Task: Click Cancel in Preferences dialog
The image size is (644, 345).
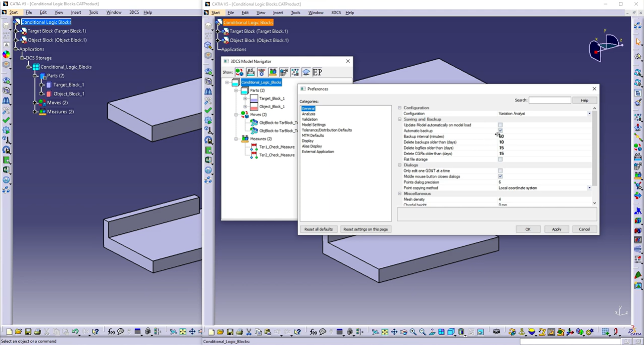Action: click(x=584, y=229)
